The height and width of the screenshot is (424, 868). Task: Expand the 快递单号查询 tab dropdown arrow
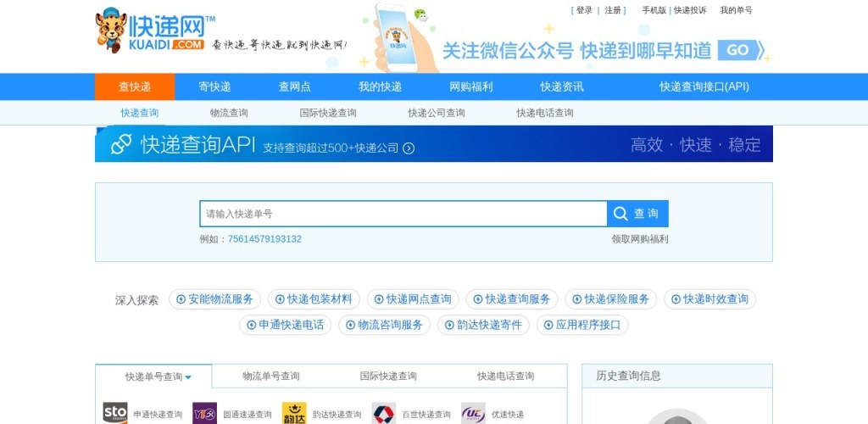click(188, 377)
